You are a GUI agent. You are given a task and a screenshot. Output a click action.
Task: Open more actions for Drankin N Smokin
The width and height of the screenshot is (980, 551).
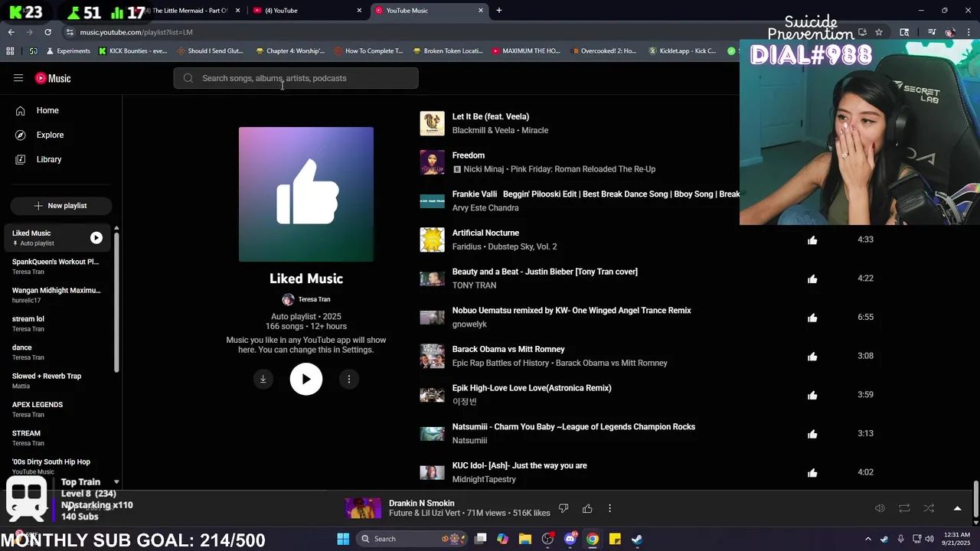pyautogui.click(x=609, y=508)
